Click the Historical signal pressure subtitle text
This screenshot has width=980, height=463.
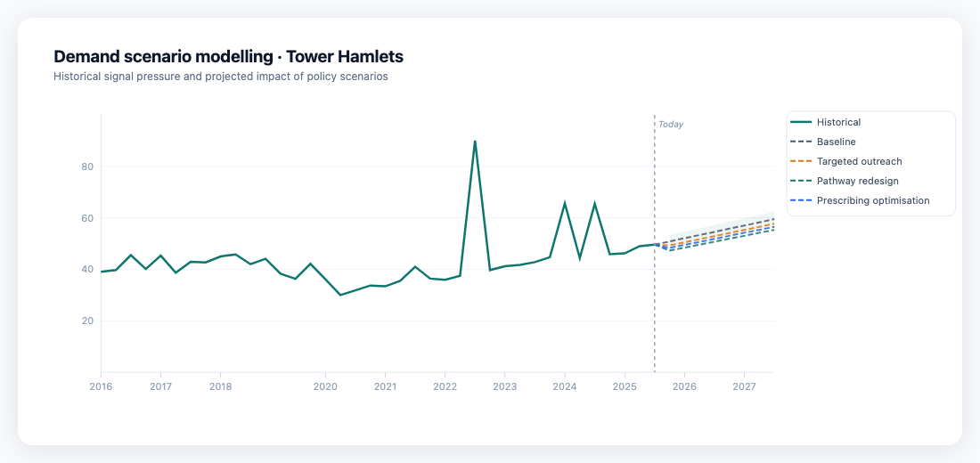[x=220, y=77]
